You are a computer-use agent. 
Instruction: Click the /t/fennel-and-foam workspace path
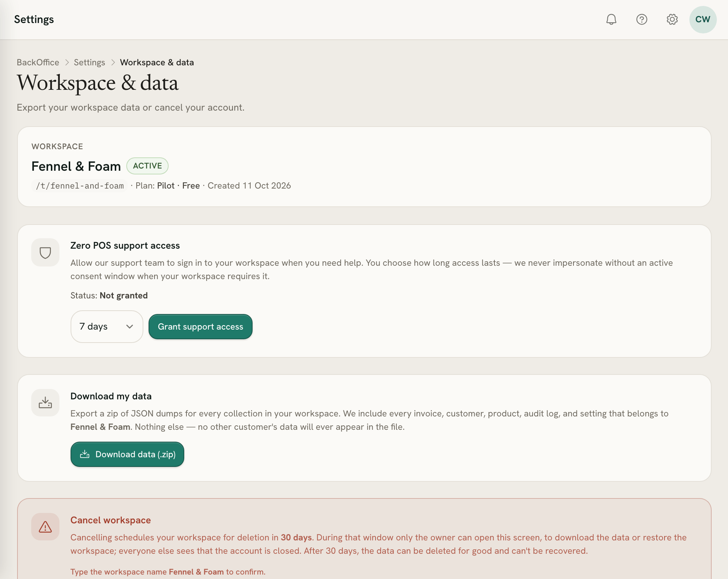click(80, 186)
